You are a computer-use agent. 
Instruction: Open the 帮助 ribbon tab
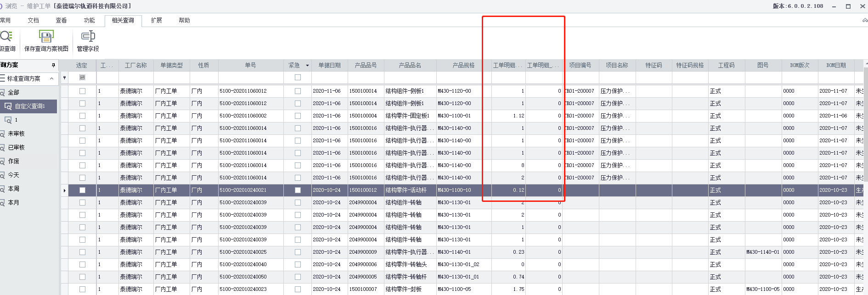pos(184,20)
